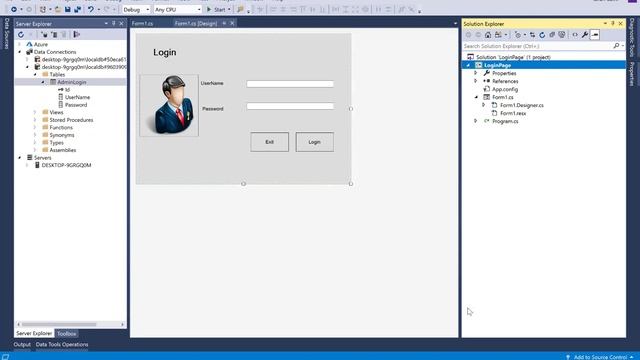Select the Assemblies folder
640x360 pixels.
click(x=62, y=150)
